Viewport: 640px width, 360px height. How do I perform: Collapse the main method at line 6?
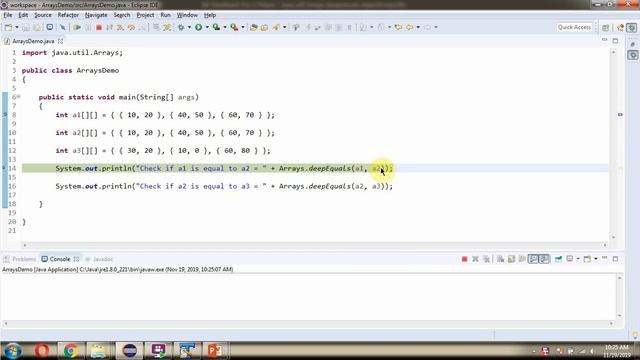coord(19,97)
